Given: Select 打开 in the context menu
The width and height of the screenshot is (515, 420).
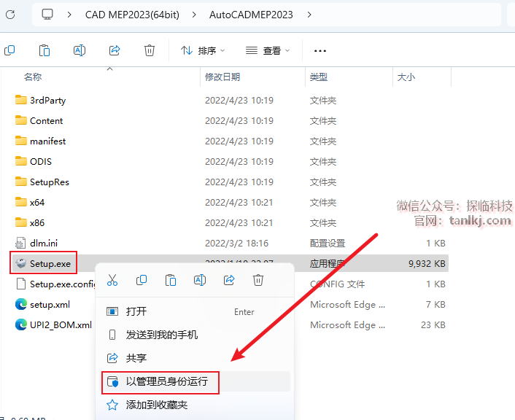Looking at the screenshot, I should [195, 311].
